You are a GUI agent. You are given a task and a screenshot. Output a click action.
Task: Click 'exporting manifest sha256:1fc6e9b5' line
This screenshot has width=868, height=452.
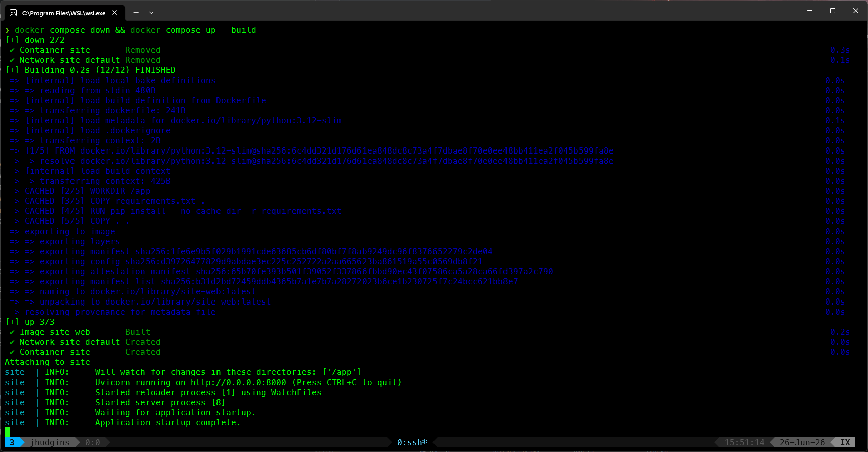pos(251,252)
